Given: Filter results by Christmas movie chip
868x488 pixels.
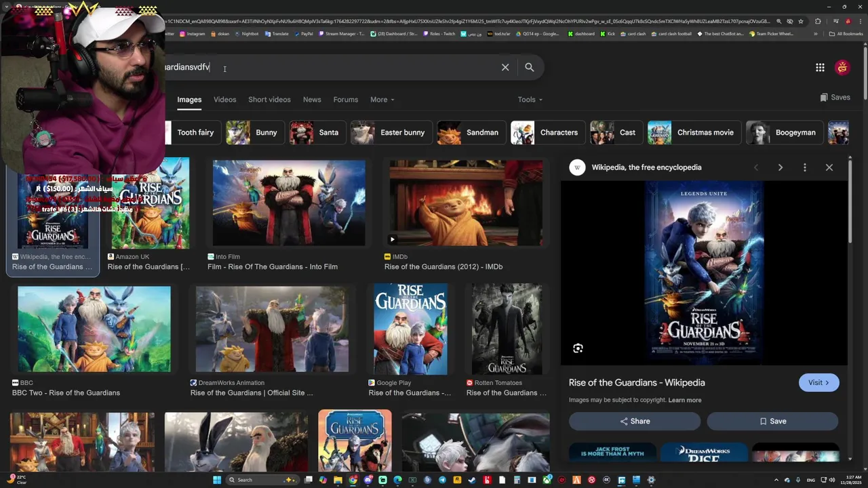Looking at the screenshot, I should (694, 133).
